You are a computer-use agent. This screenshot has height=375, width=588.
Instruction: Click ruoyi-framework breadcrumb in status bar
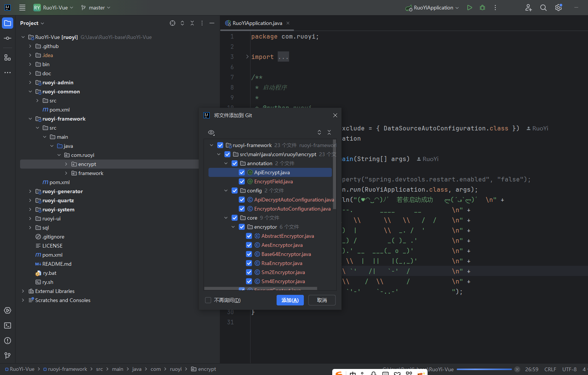click(65, 369)
